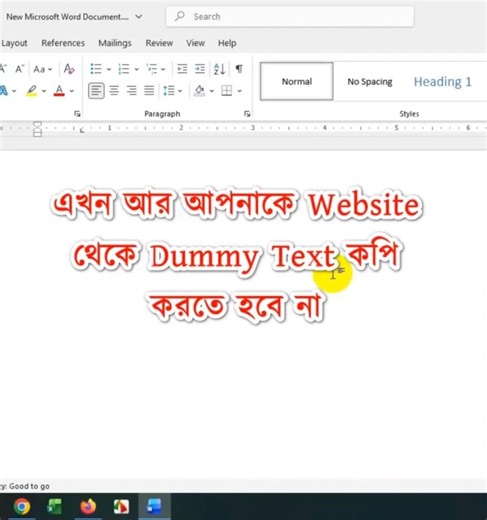Apply the Normal style
The image size is (487, 520).
[x=297, y=81]
